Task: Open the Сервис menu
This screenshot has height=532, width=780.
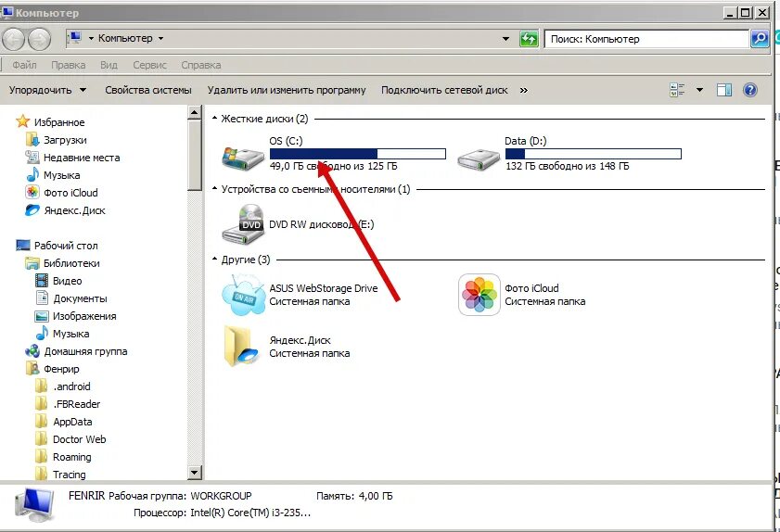Action: pyautogui.click(x=149, y=65)
